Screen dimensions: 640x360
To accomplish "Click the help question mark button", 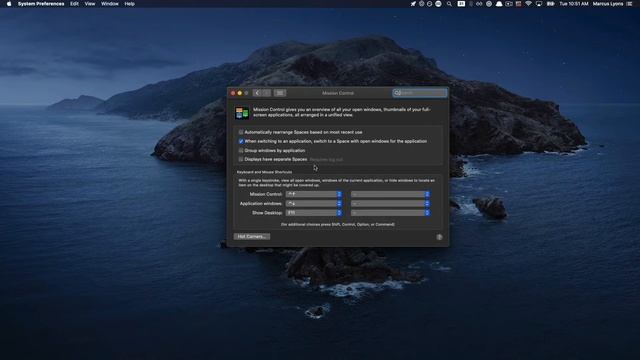I will [439, 237].
